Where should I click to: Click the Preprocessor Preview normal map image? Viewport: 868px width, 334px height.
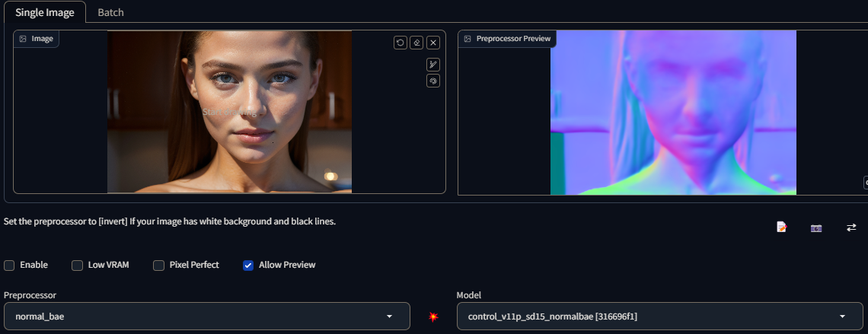pyautogui.click(x=673, y=114)
